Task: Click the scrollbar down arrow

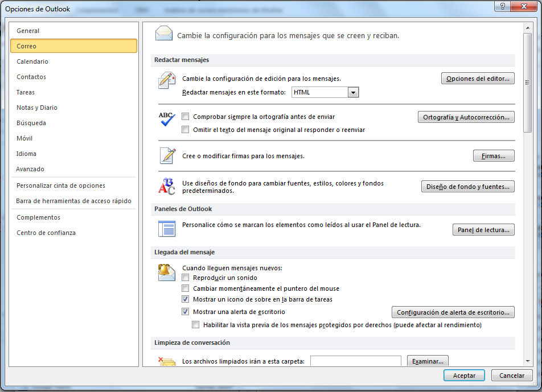Action: (x=527, y=361)
